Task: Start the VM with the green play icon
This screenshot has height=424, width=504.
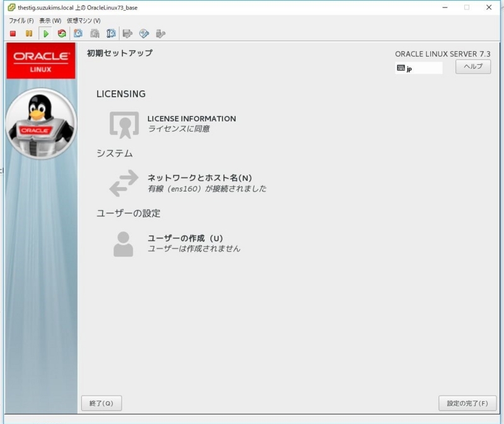Action: click(x=45, y=33)
